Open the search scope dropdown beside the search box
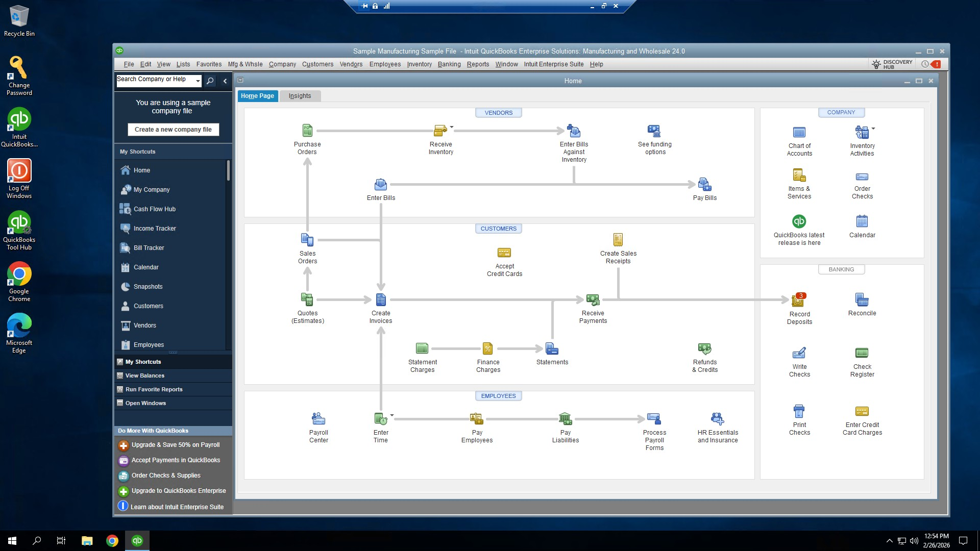980x551 pixels. pyautogui.click(x=198, y=81)
